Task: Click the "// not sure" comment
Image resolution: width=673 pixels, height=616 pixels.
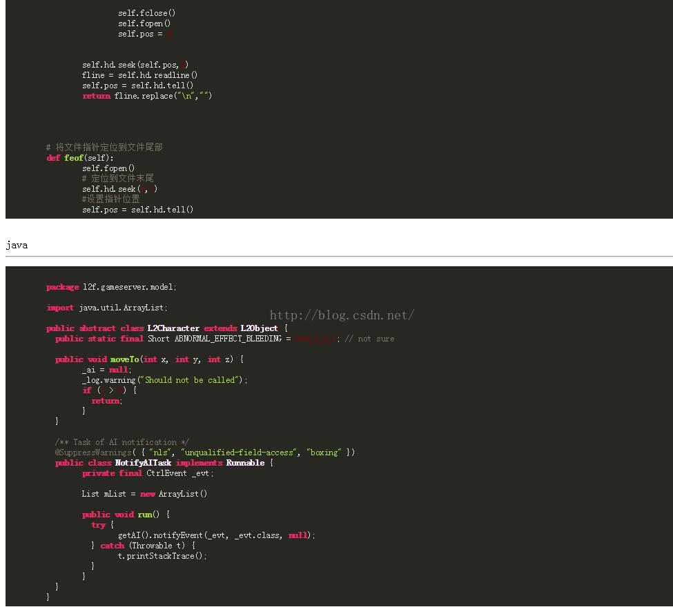Action: point(369,339)
